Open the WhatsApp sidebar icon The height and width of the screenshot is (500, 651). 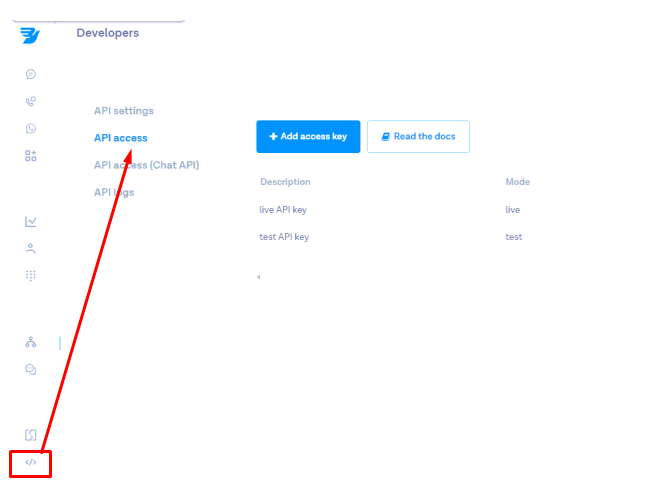(31, 129)
